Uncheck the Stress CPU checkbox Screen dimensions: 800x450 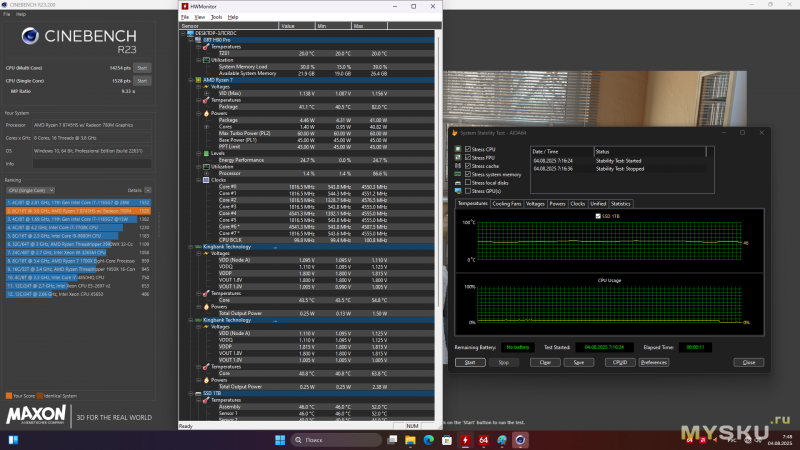[468, 149]
